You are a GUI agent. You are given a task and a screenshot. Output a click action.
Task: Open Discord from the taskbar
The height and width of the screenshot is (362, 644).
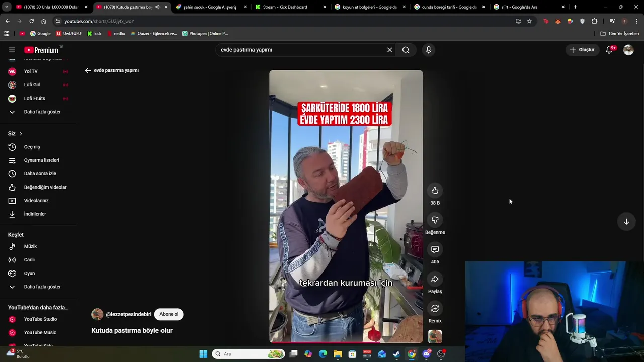[426, 354]
